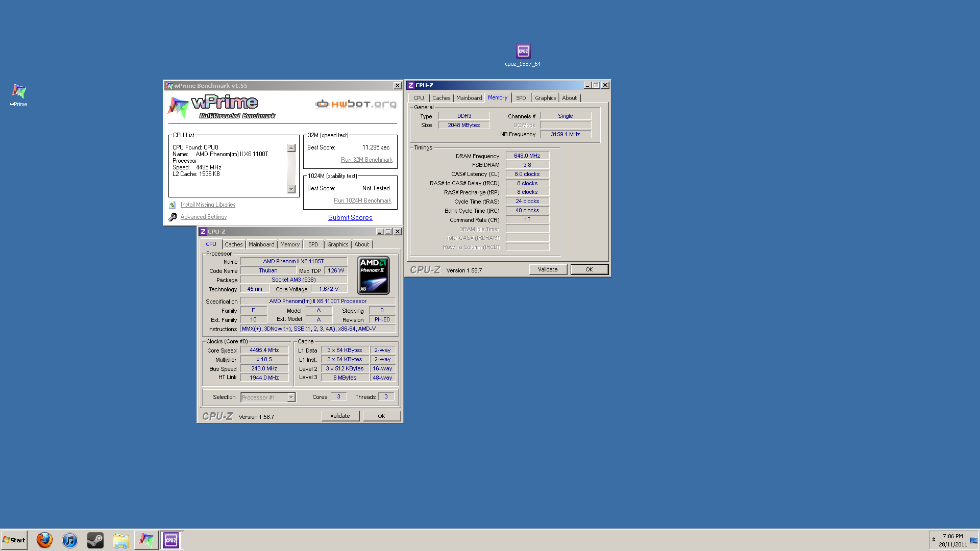Close the wPrime Benchmark window
Screen dimensions: 980x551
[397, 86]
